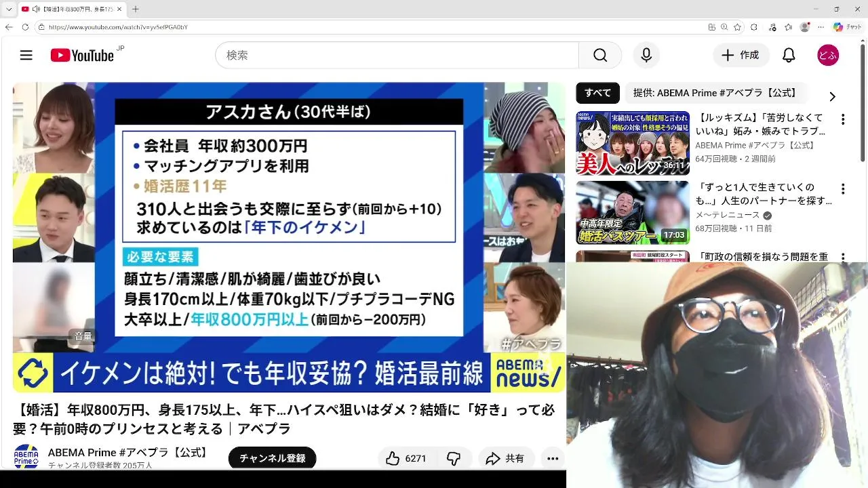Mute the tab via speaker icon
This screenshot has height=488, width=868.
[35, 9]
